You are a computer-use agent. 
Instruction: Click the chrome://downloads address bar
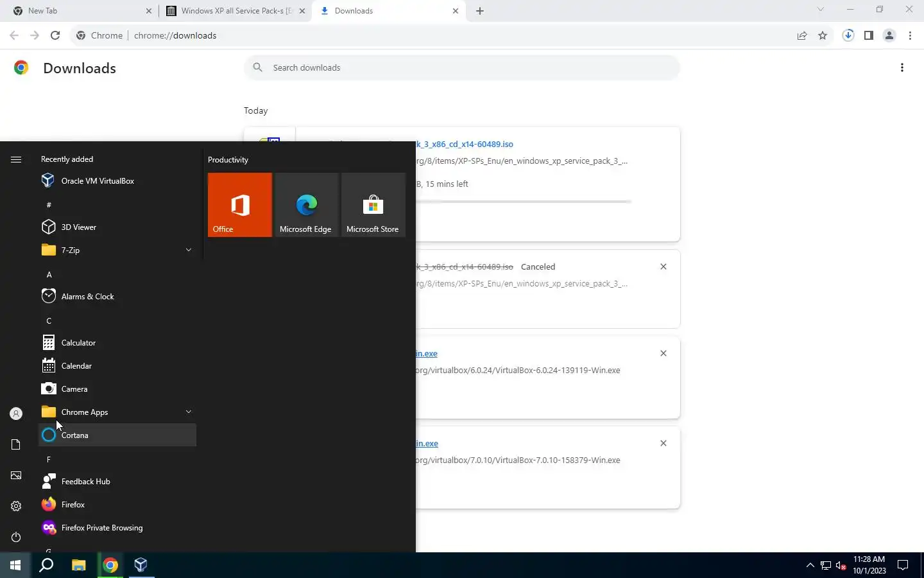tap(430, 35)
